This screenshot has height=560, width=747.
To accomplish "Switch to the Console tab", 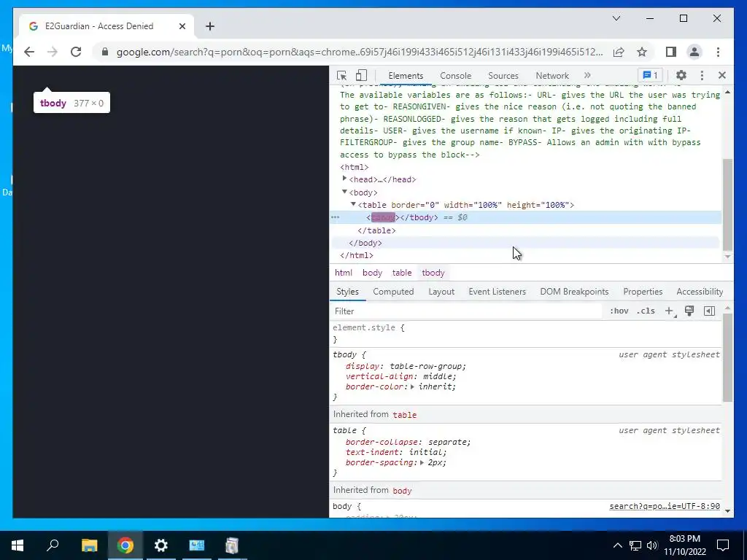I will click(x=455, y=76).
